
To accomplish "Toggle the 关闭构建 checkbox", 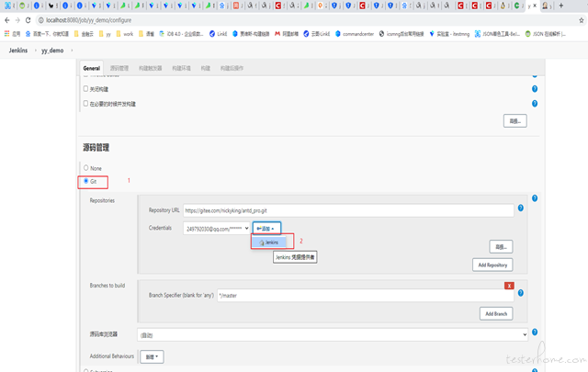I will coord(85,88).
